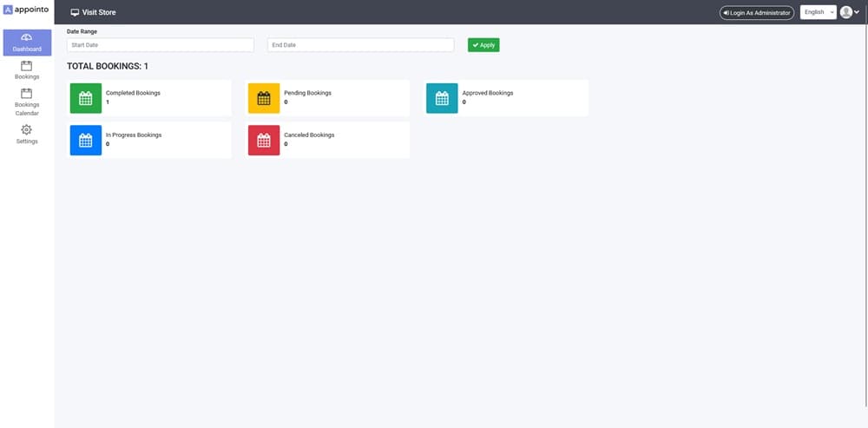Click the Login As Administrator button

click(756, 13)
